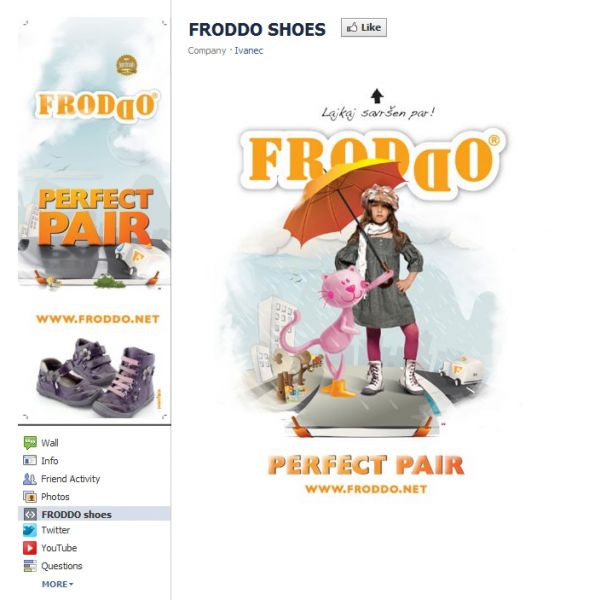Click the FRODDO SHOES page title
Image resolution: width=589 pixels, height=600 pixels.
[257, 29]
